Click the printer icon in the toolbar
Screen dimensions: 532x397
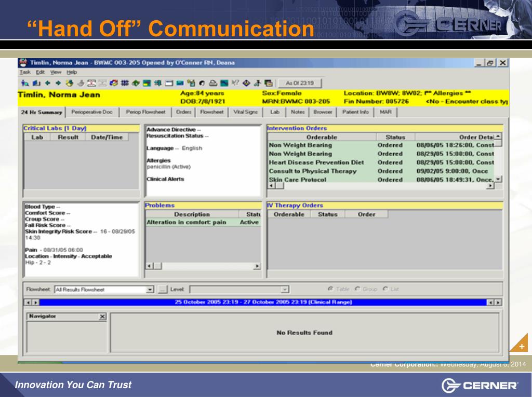212,83
